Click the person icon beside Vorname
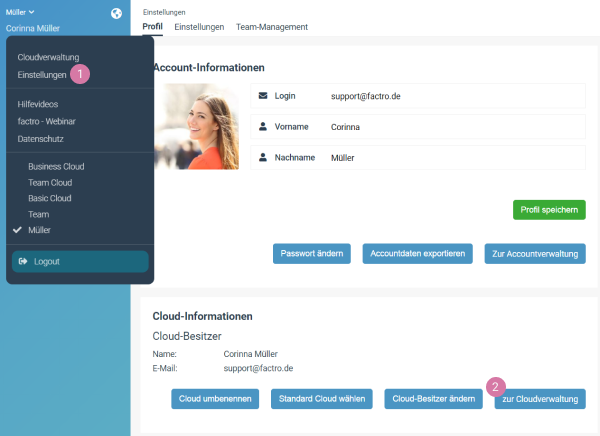 click(263, 127)
